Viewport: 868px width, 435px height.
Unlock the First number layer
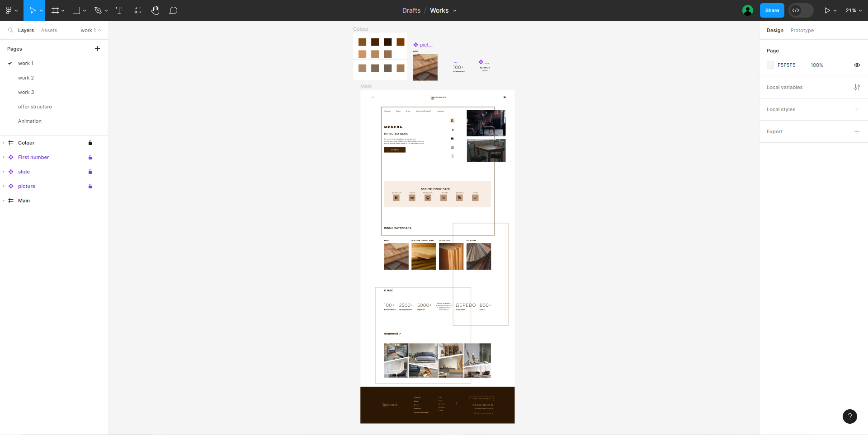(x=90, y=157)
